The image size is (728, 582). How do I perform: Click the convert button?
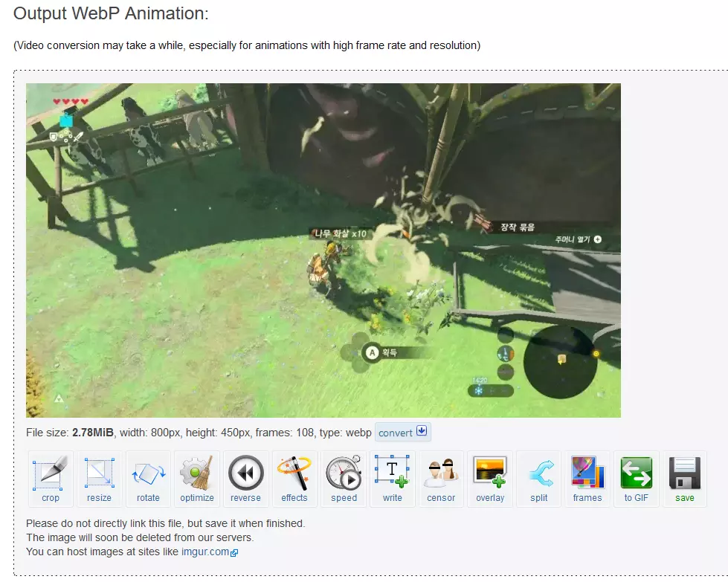(x=402, y=432)
